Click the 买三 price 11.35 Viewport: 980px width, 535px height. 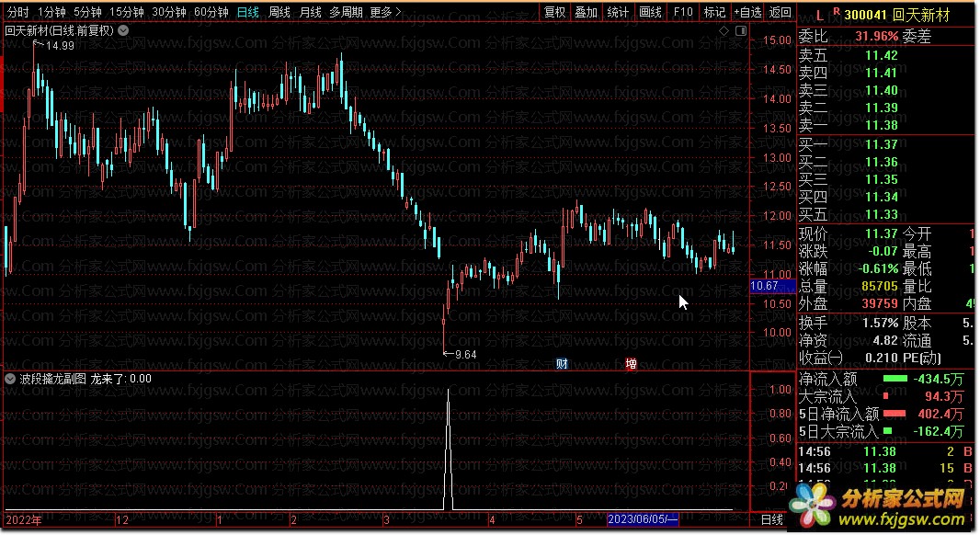[882, 179]
